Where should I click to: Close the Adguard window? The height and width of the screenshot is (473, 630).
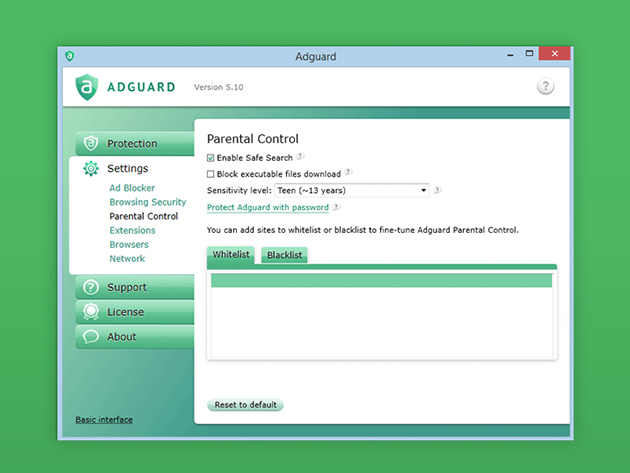pyautogui.click(x=554, y=53)
